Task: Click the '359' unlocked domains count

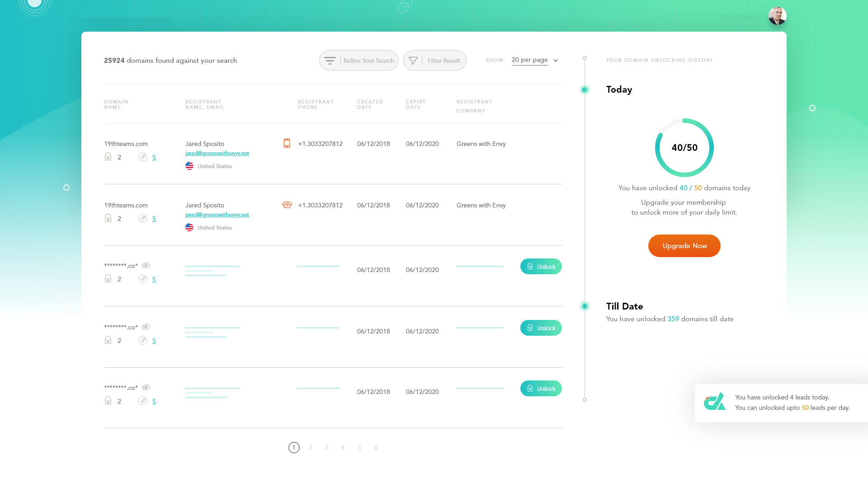Action: click(x=673, y=319)
